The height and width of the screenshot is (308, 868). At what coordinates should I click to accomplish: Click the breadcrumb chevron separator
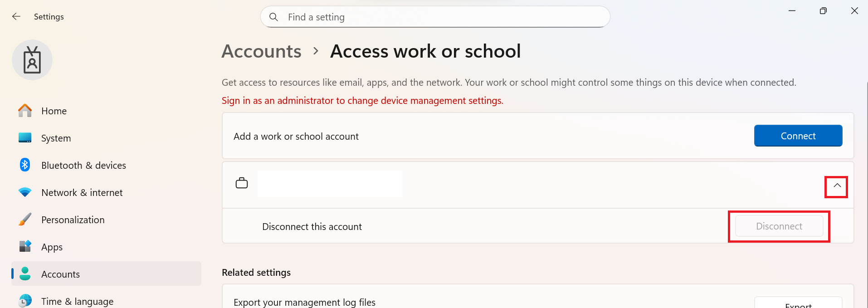(x=316, y=51)
